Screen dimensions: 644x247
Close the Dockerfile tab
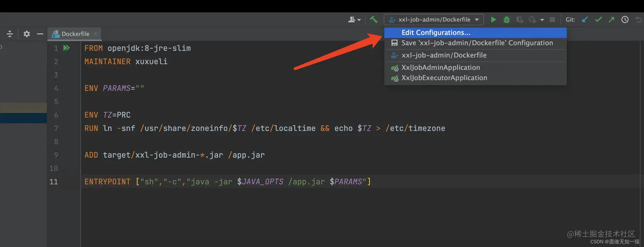(x=96, y=34)
